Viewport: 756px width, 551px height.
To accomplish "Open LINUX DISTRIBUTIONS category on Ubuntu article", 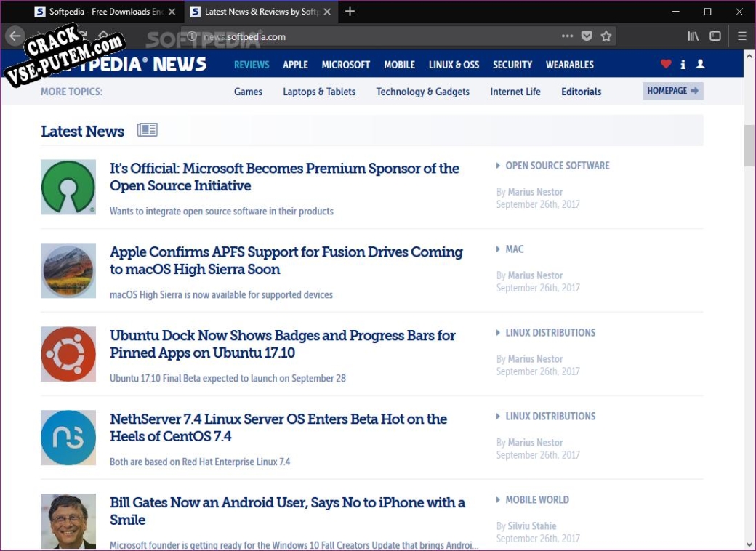I will (x=550, y=332).
